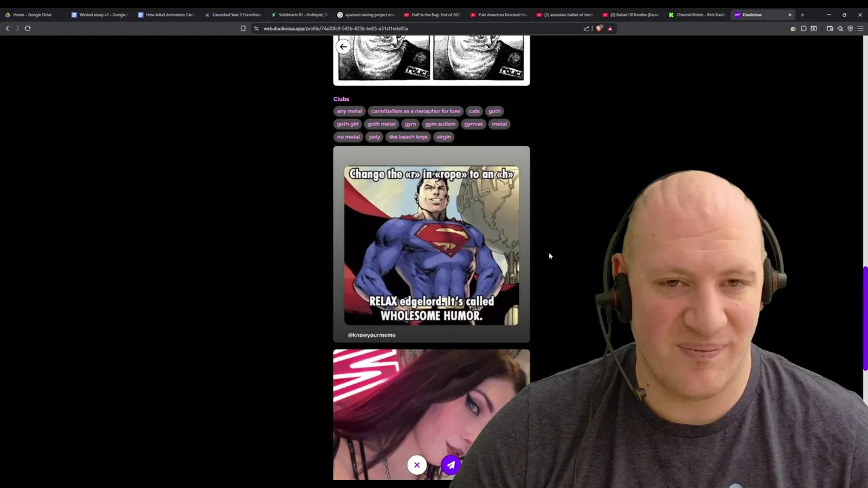
Task: Click the new tab plus button
Action: click(802, 15)
